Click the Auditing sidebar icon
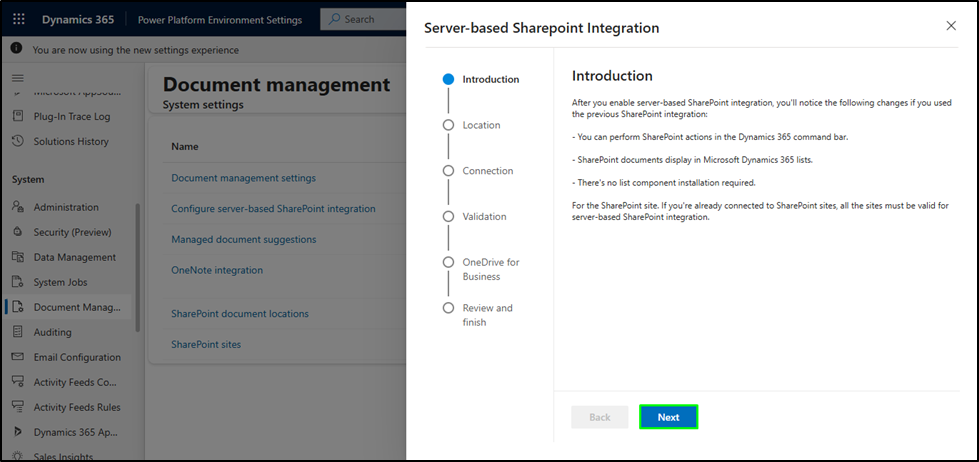The width and height of the screenshot is (979, 462). [18, 332]
